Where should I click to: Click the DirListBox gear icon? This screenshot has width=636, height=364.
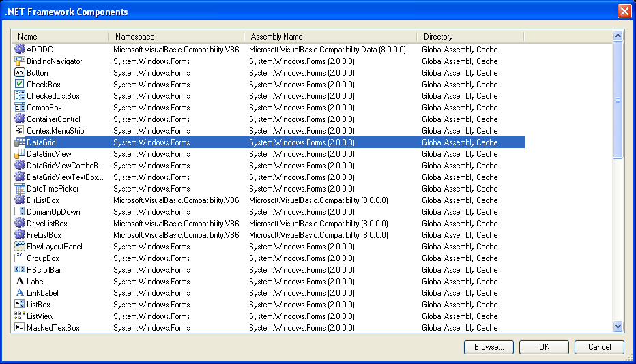pyautogui.click(x=20, y=200)
